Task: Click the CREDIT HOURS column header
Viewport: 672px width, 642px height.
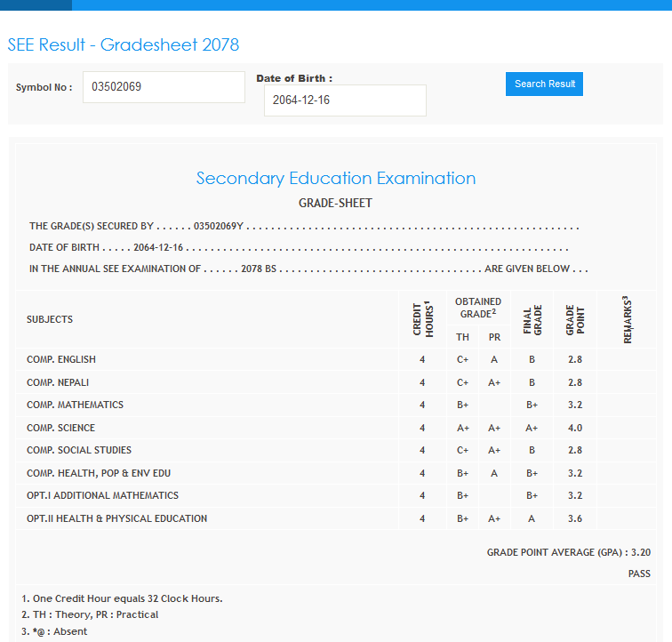Action: [x=422, y=319]
